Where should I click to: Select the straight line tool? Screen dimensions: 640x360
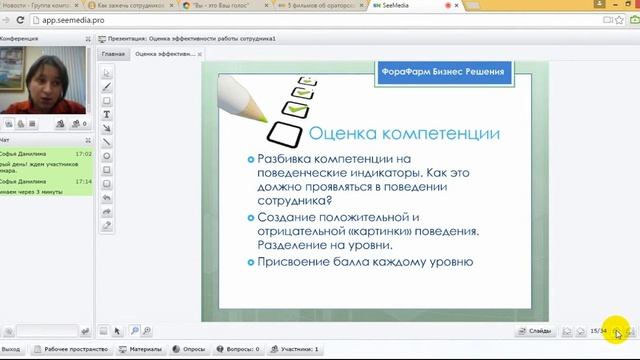click(x=107, y=142)
